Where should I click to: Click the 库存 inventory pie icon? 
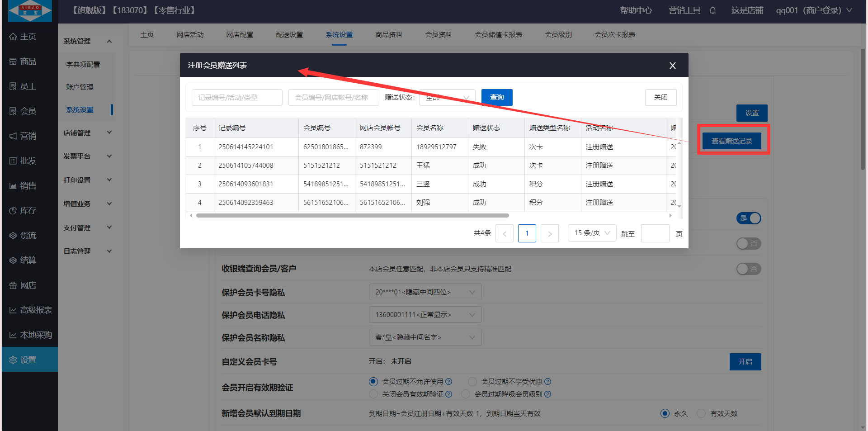(x=13, y=211)
